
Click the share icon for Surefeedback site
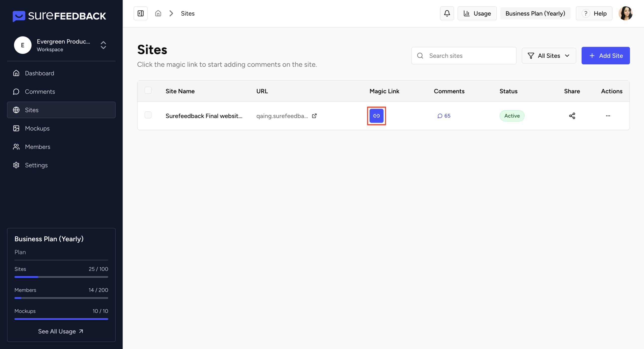tap(572, 116)
